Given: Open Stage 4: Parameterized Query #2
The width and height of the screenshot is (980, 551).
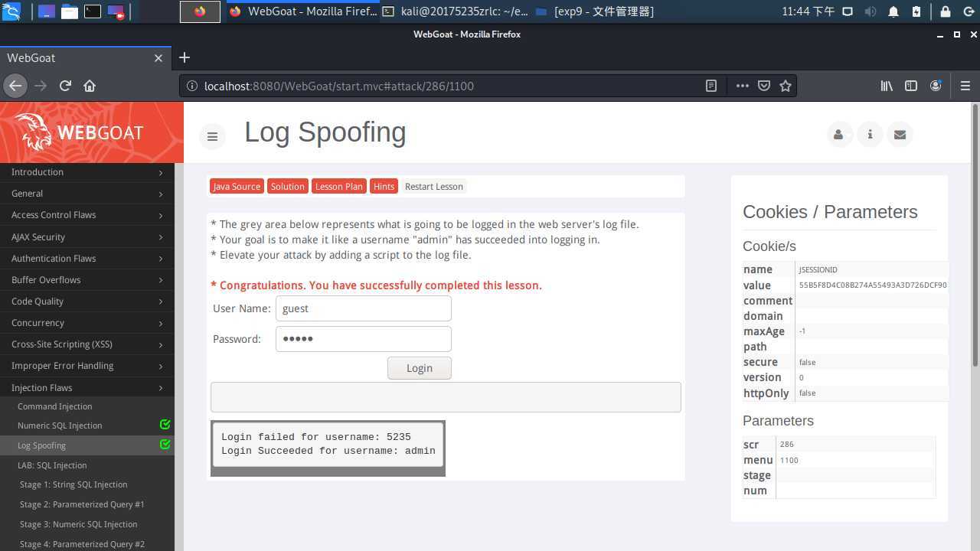Looking at the screenshot, I should pyautogui.click(x=82, y=544).
